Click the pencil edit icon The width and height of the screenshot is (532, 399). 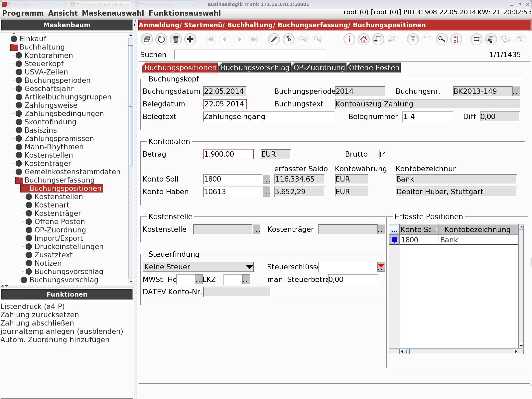pos(274,39)
